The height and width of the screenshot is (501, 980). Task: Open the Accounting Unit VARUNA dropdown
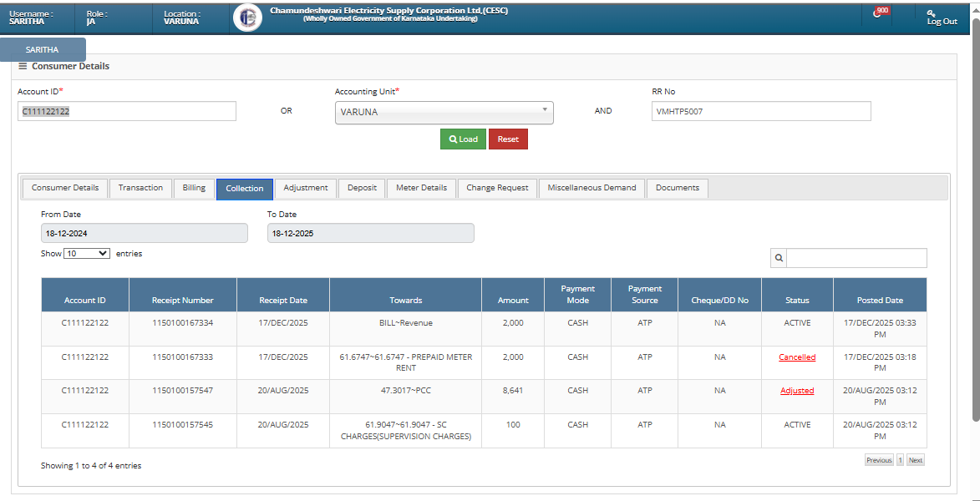coord(444,112)
